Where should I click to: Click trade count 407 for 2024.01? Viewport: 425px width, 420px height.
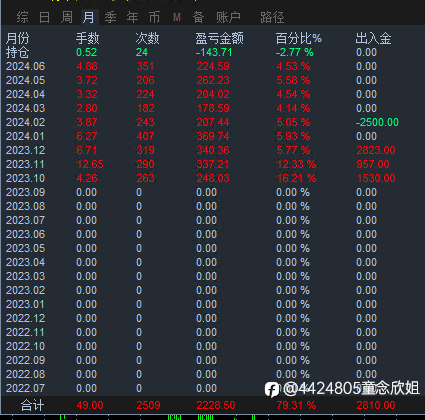point(145,136)
